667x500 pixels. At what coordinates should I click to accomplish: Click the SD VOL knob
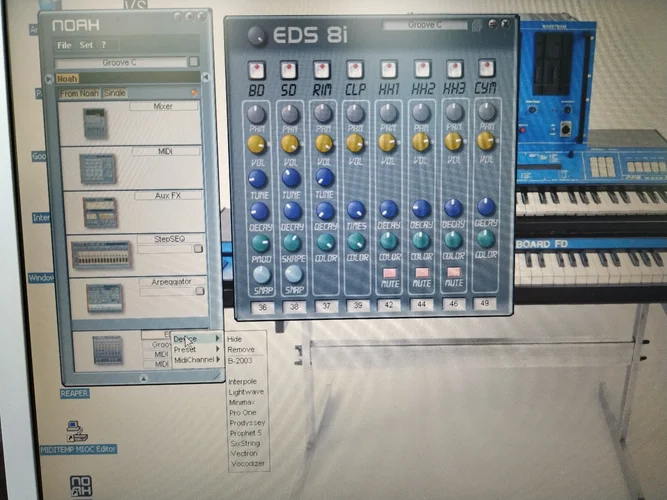coord(290,144)
